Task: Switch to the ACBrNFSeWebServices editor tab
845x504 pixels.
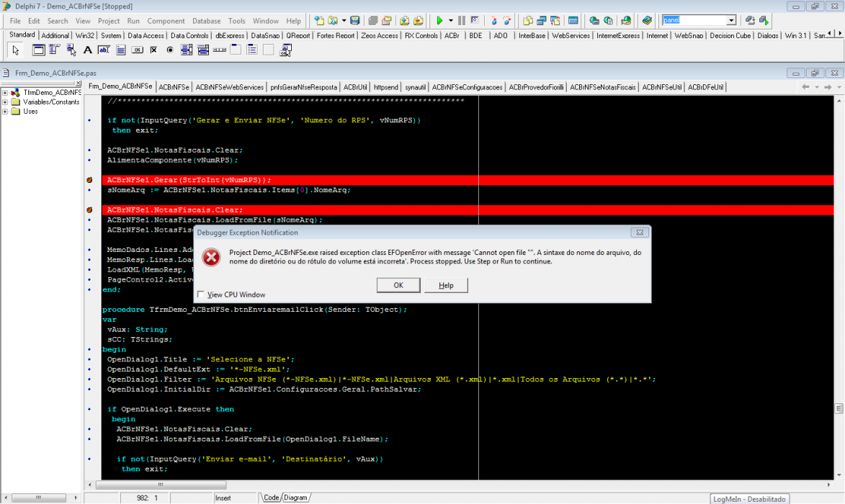Action: 230,86
